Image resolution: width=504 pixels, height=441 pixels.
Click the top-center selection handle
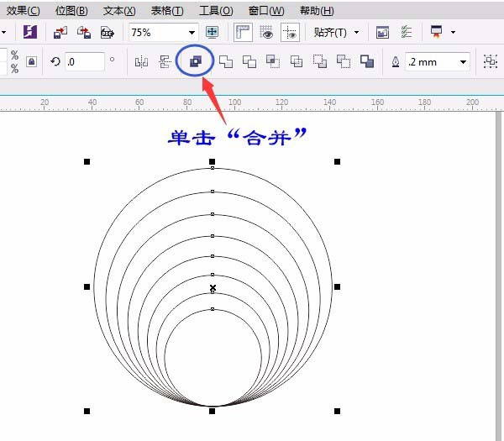pos(213,161)
